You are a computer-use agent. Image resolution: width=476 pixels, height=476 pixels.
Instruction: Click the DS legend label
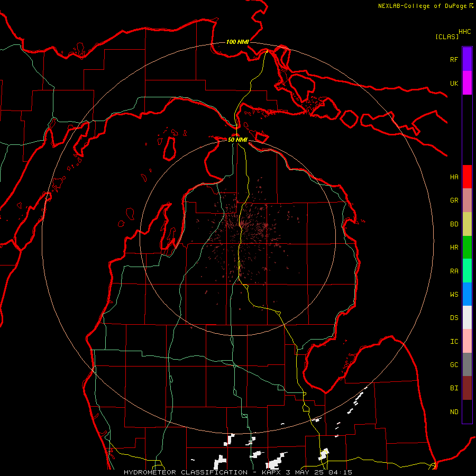point(454,318)
